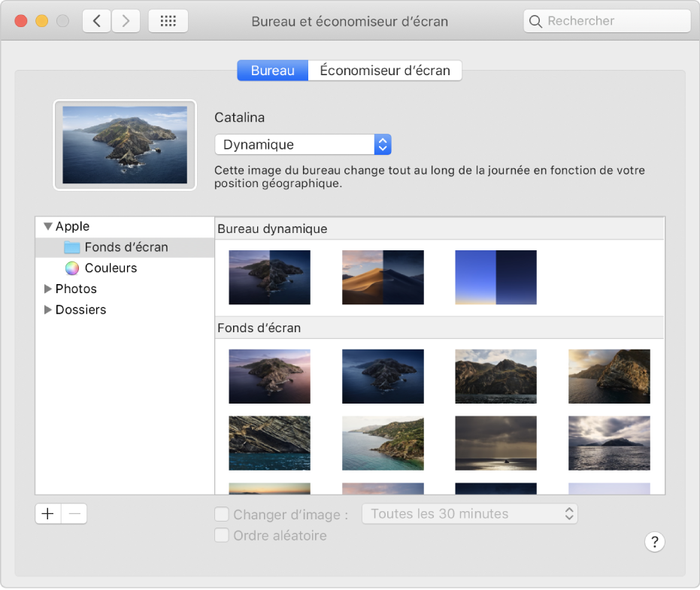Select the partially visible lavender wallpaper

coord(609,489)
